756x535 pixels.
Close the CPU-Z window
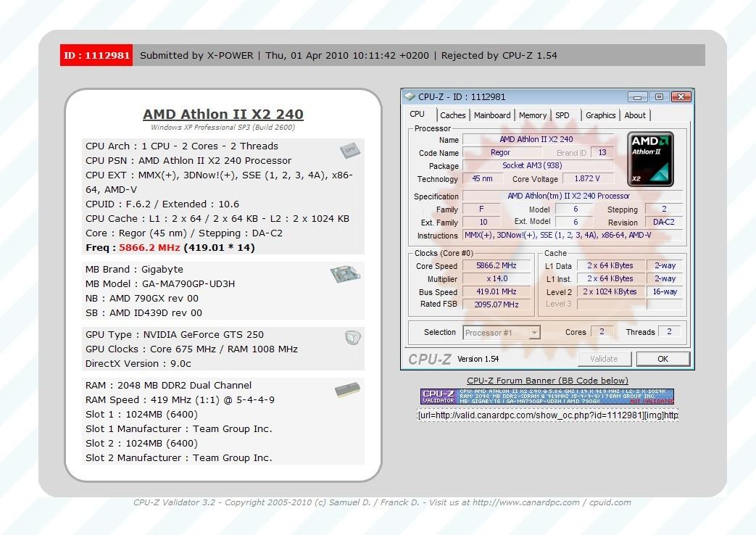tap(681, 97)
